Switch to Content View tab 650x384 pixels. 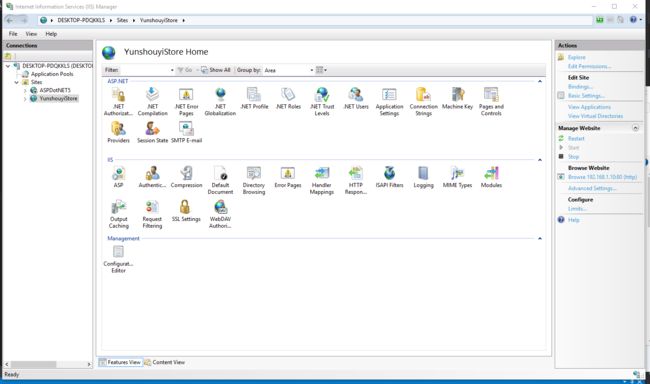pyautogui.click(x=165, y=362)
